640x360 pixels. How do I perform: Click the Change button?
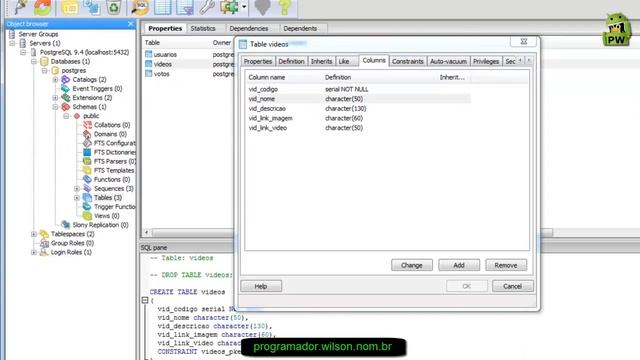tap(412, 265)
